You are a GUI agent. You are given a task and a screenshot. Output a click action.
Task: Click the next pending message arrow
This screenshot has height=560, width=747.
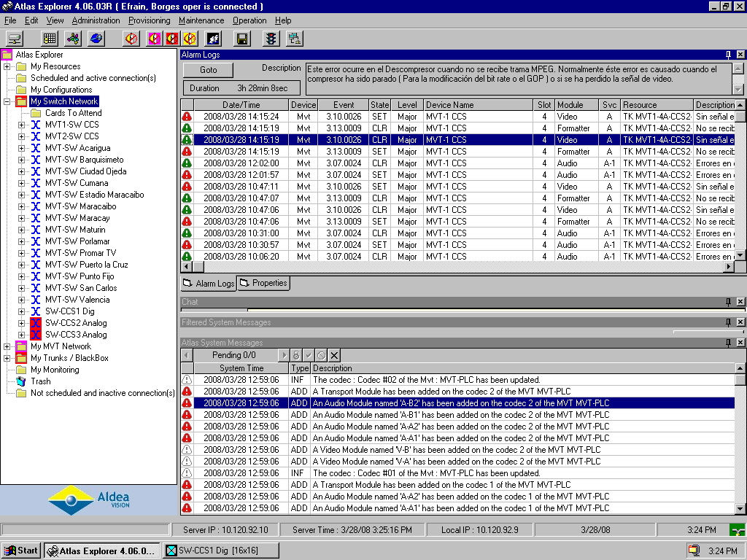click(284, 355)
